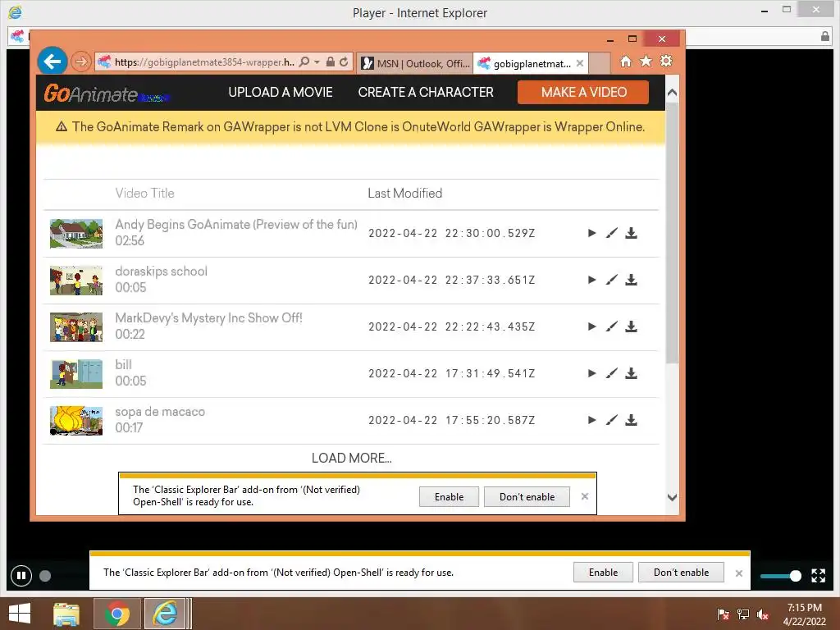
Task: Play MarkDevy's Mystery Inc Show Off
Action: (x=592, y=326)
